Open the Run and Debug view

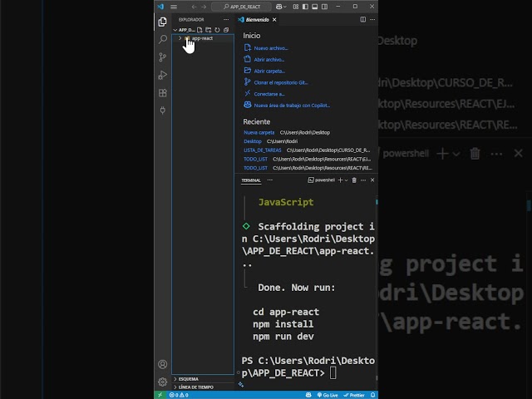coord(163,75)
